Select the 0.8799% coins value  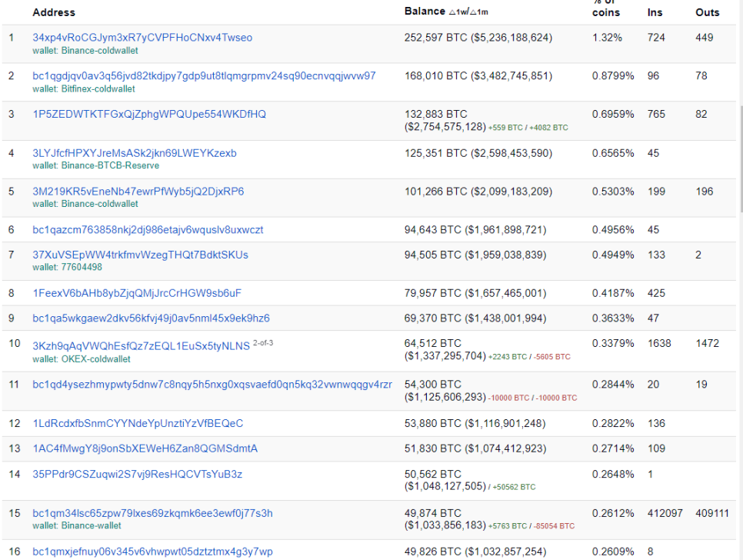coord(613,76)
